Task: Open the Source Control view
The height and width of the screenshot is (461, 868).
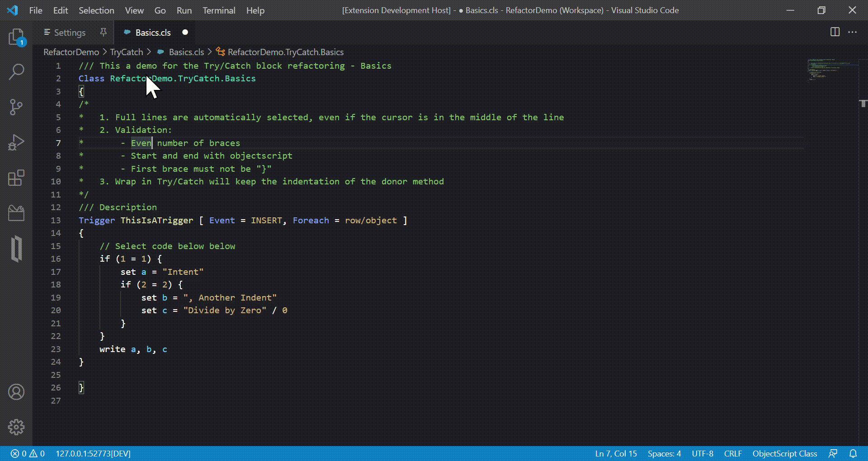Action: pyautogui.click(x=16, y=107)
